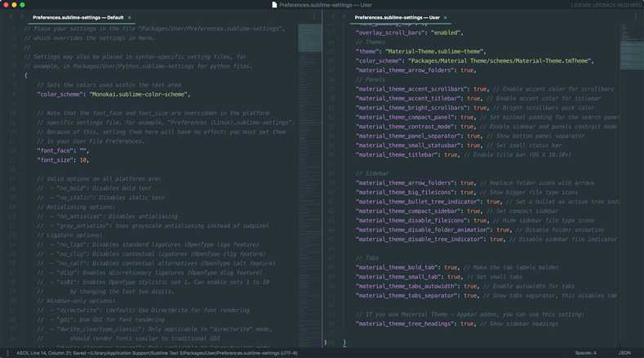The image size is (644, 358).
Task: Toggle the sidebar icon in the status bar
Action: (x=7, y=353)
